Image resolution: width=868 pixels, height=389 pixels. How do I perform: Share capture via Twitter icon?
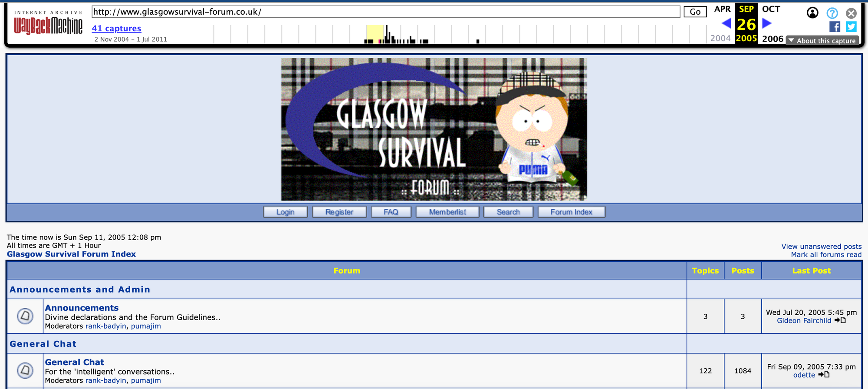(851, 27)
